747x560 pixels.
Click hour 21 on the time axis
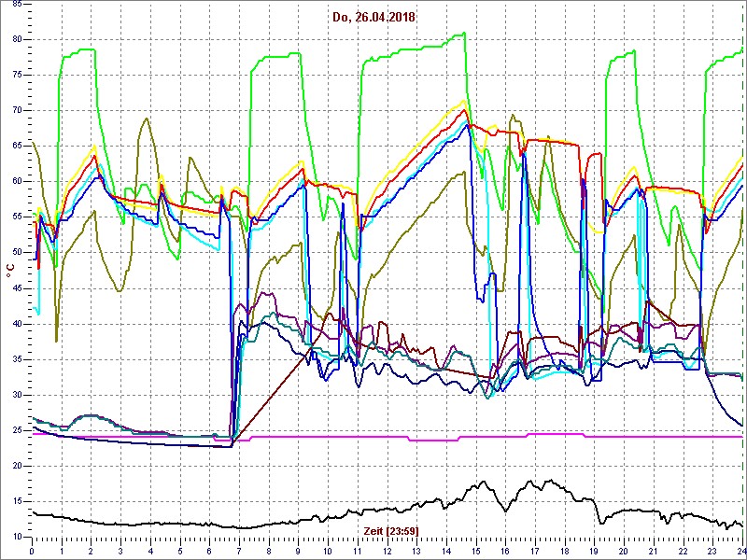click(654, 551)
